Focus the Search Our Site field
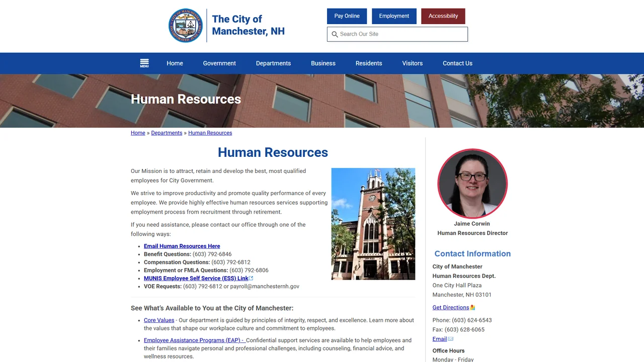This screenshot has width=644, height=362. [397, 34]
